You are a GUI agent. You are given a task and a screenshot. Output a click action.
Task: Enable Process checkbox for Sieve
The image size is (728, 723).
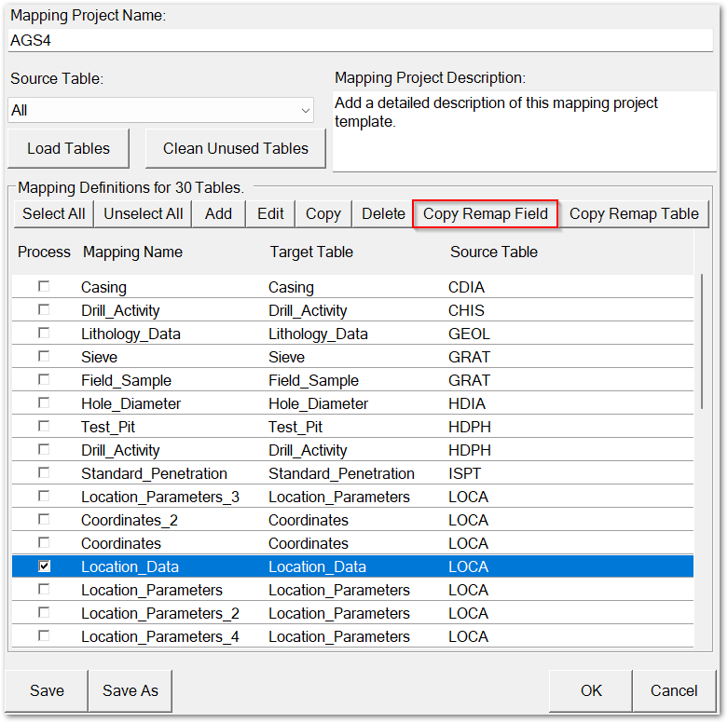pyautogui.click(x=44, y=356)
